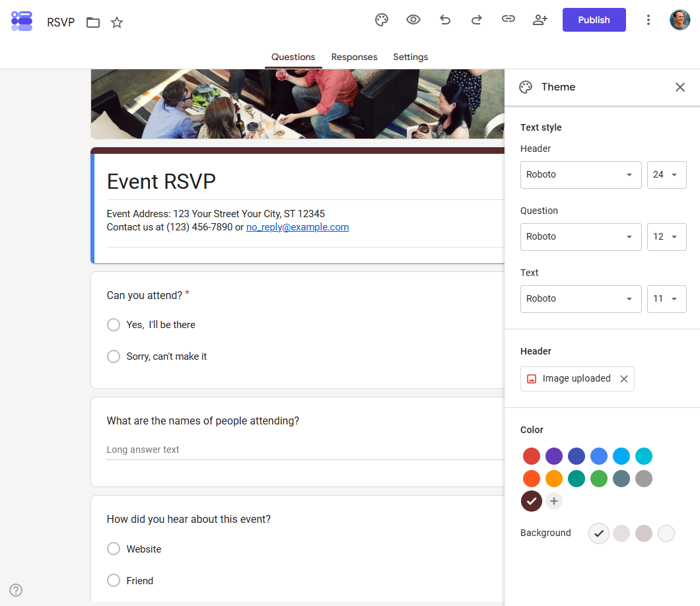This screenshot has height=606, width=700.
Task: Switch to the Questions tab
Action: click(x=293, y=57)
